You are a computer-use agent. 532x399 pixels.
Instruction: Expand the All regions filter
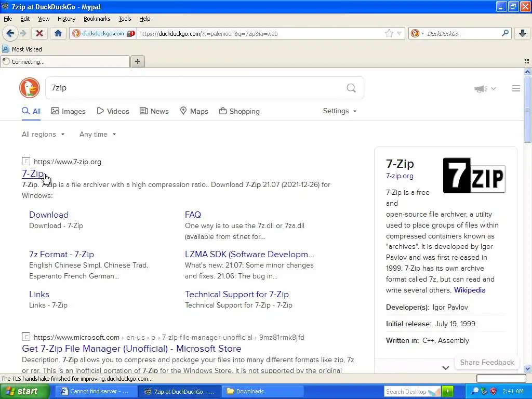[43, 135]
